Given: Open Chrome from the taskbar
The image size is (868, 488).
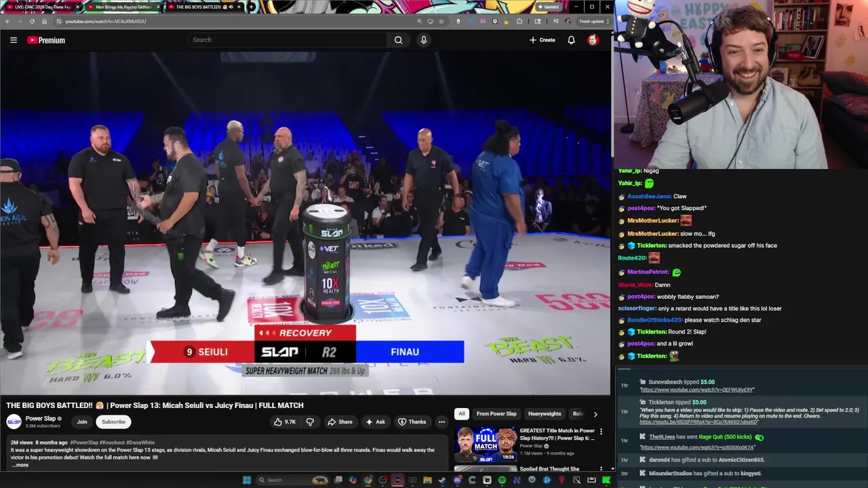Looking at the screenshot, I should [x=368, y=480].
